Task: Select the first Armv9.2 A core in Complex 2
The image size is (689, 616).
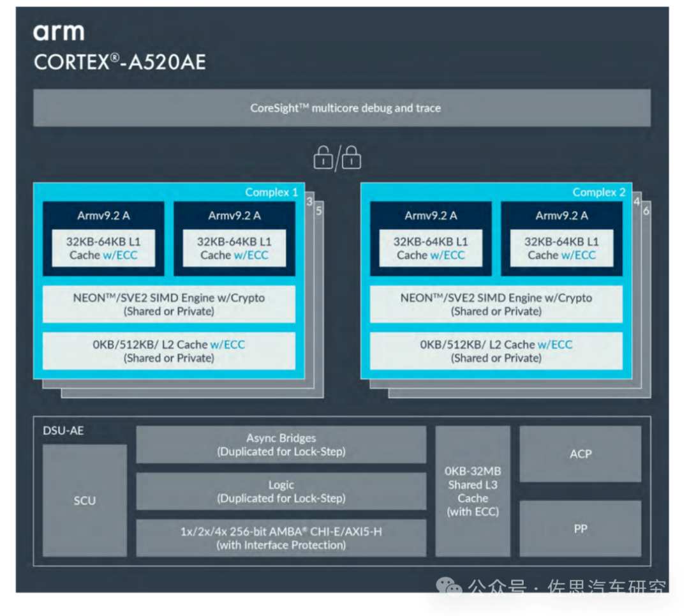Action: (431, 239)
